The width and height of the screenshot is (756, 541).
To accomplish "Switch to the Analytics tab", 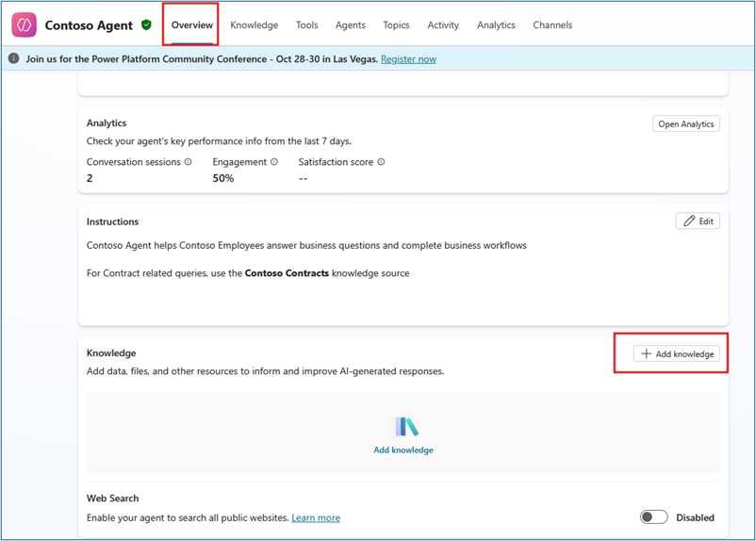I will point(496,25).
